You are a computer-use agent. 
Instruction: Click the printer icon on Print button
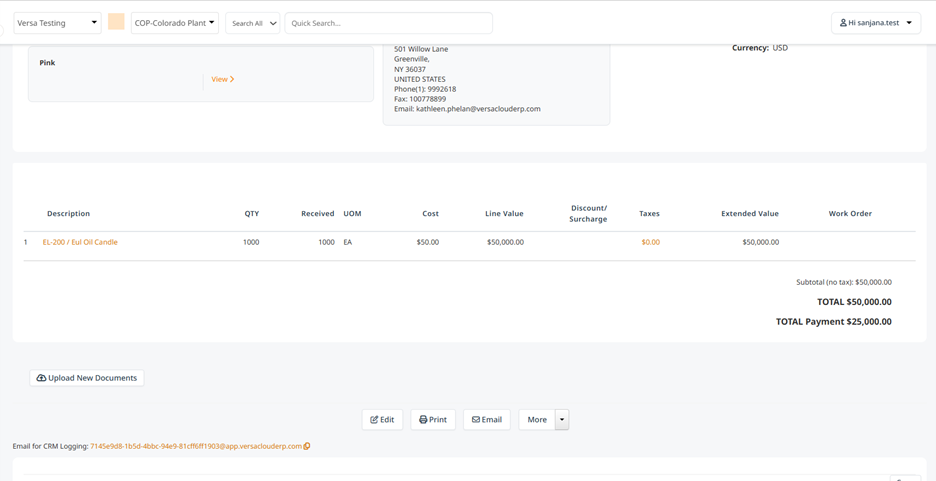423,420
